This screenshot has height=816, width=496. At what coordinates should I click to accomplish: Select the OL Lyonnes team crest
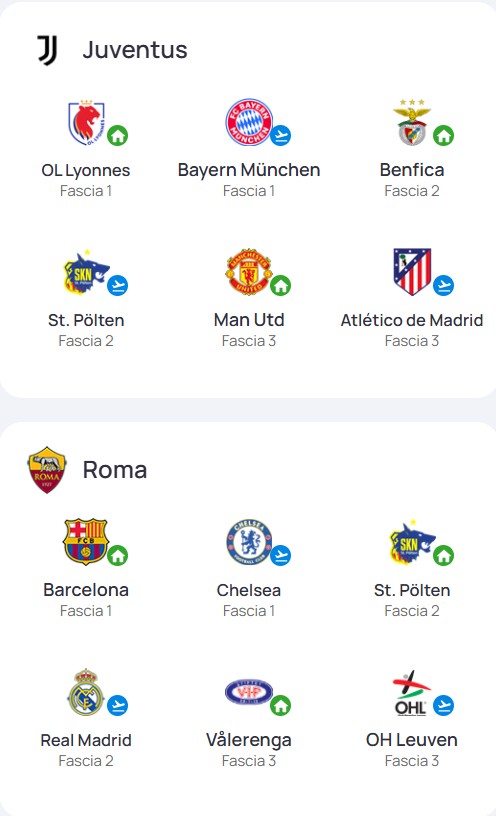point(86,123)
